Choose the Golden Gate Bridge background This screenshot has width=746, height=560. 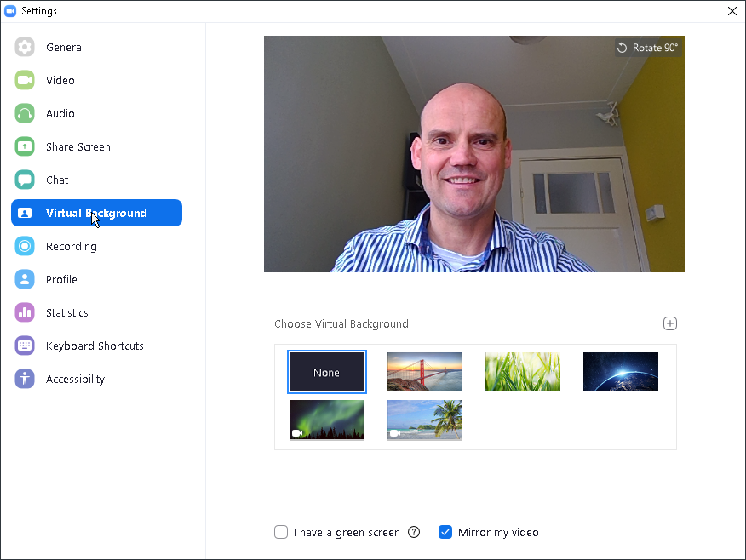pyautogui.click(x=424, y=372)
